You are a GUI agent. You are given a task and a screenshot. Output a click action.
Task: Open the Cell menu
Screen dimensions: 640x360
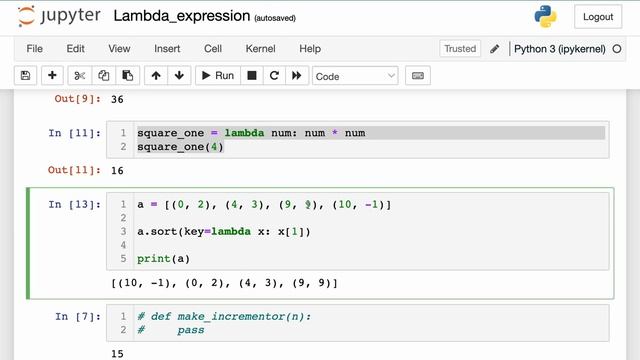[213, 49]
